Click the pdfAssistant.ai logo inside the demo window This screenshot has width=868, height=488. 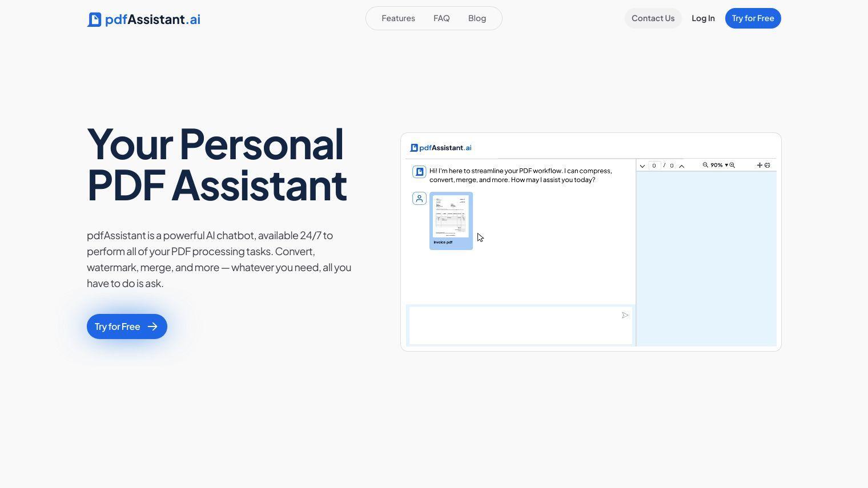tap(441, 148)
